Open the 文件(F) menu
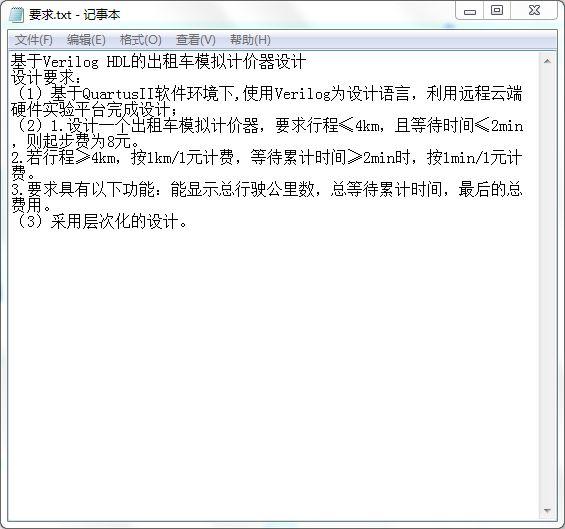The height and width of the screenshot is (529, 565). point(34,40)
